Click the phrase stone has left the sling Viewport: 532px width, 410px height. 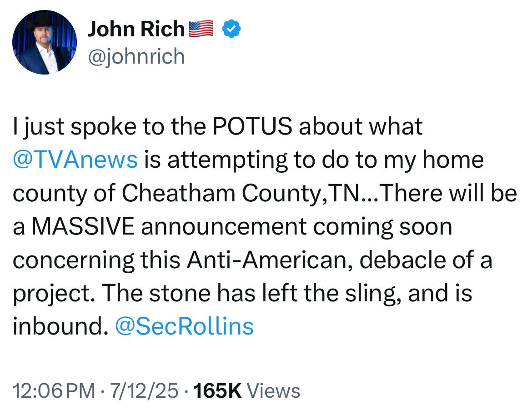272,293
